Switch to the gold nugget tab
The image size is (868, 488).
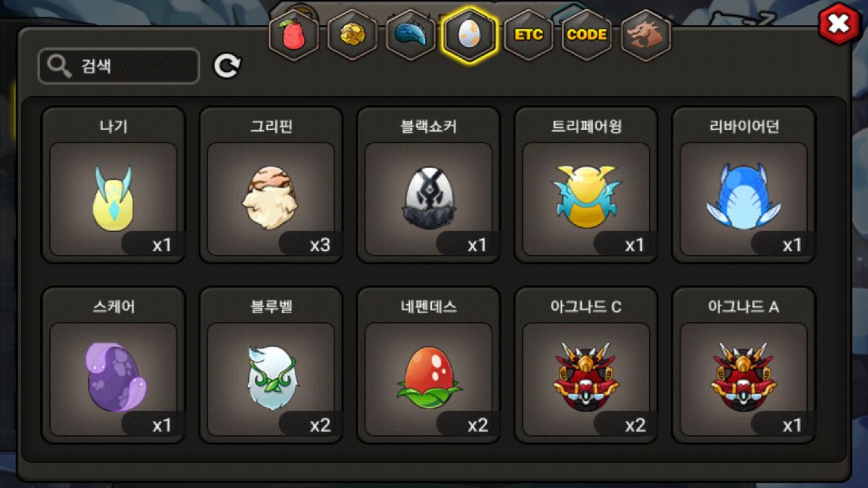352,35
